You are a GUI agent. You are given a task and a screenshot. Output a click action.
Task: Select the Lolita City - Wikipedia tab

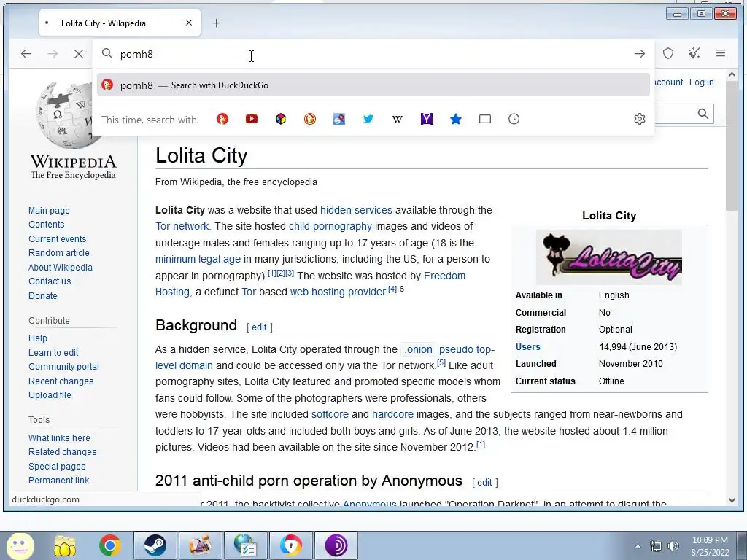(120, 23)
